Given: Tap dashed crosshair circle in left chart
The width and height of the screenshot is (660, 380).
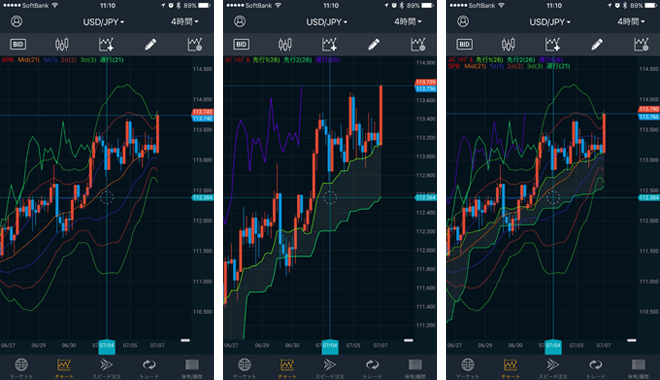Looking at the screenshot, I should pyautogui.click(x=107, y=197).
